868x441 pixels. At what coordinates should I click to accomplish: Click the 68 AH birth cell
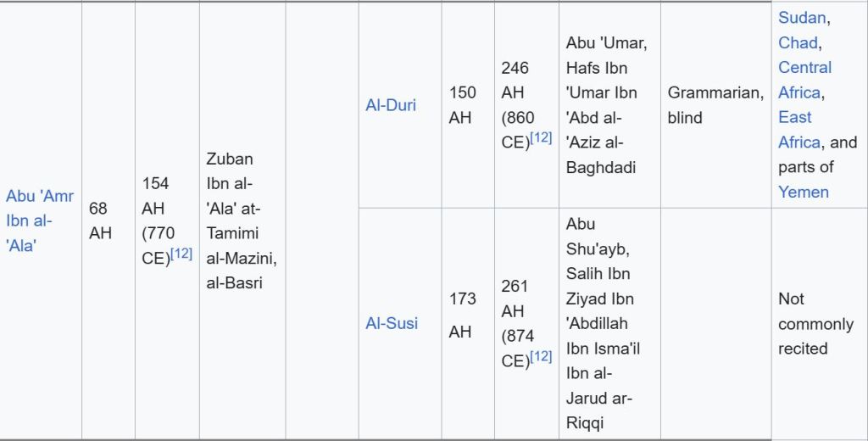click(x=100, y=220)
